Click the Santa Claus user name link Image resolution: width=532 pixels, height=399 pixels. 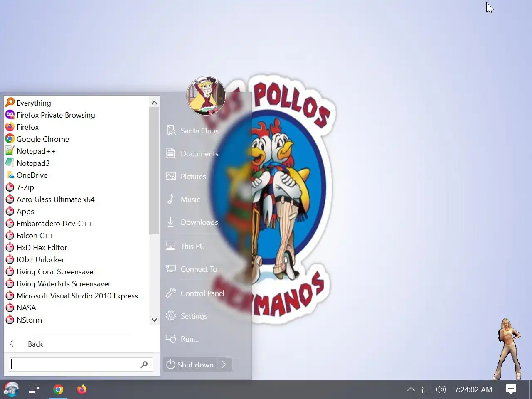(199, 131)
